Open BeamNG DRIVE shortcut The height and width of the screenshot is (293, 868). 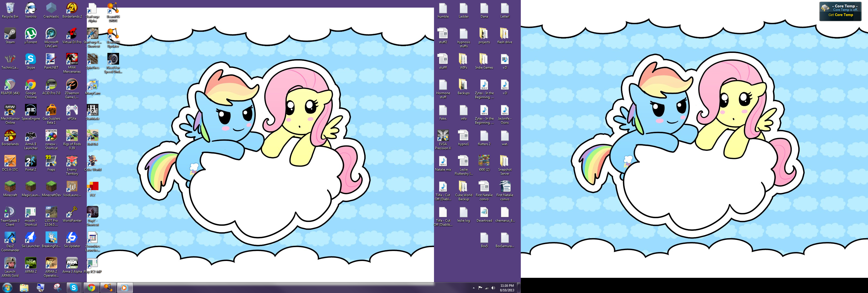coord(113,12)
